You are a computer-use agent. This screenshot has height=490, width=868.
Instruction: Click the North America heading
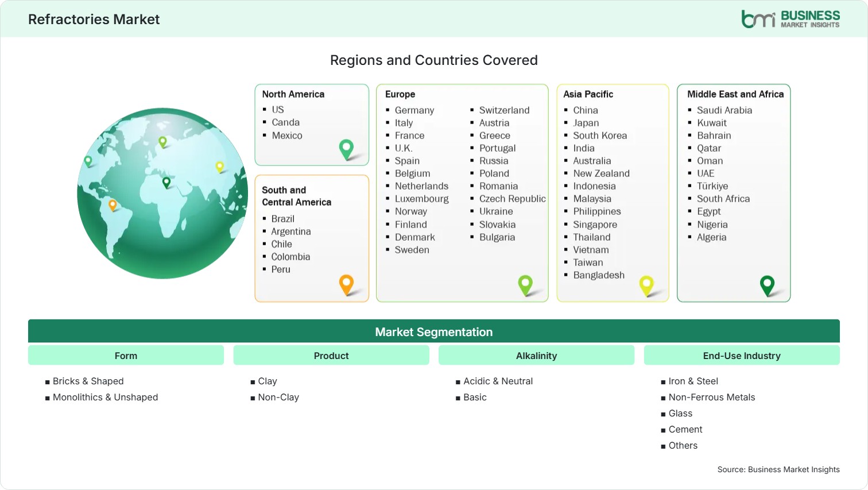(x=293, y=94)
